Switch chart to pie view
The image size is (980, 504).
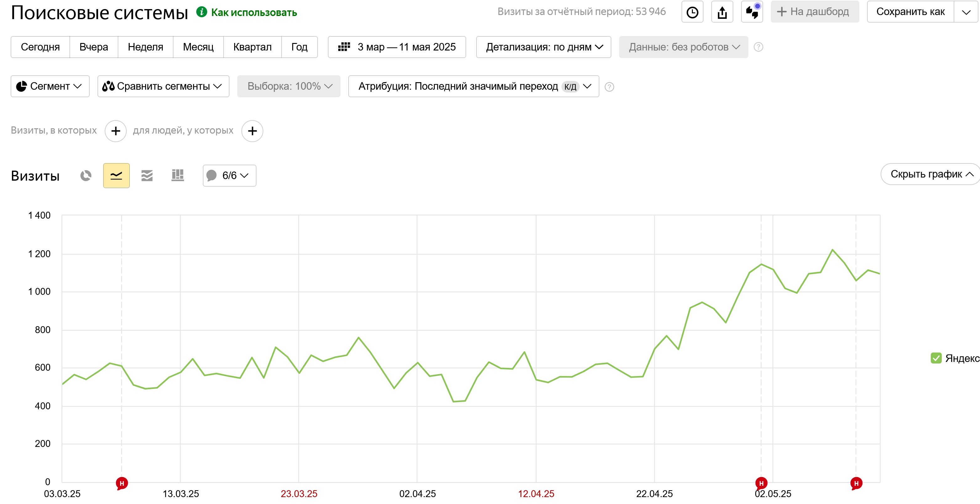point(86,176)
